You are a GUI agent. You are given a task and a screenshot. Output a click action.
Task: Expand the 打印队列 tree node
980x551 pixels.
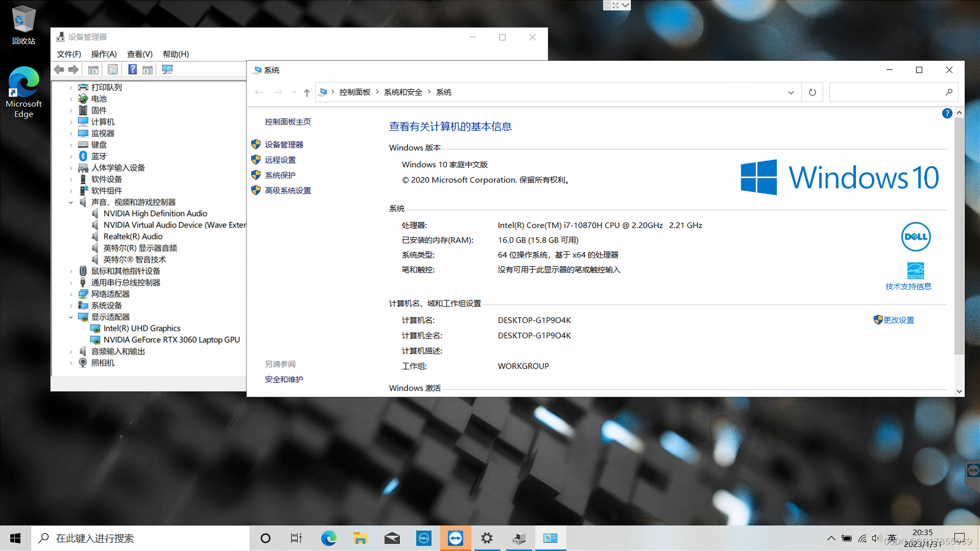point(71,87)
